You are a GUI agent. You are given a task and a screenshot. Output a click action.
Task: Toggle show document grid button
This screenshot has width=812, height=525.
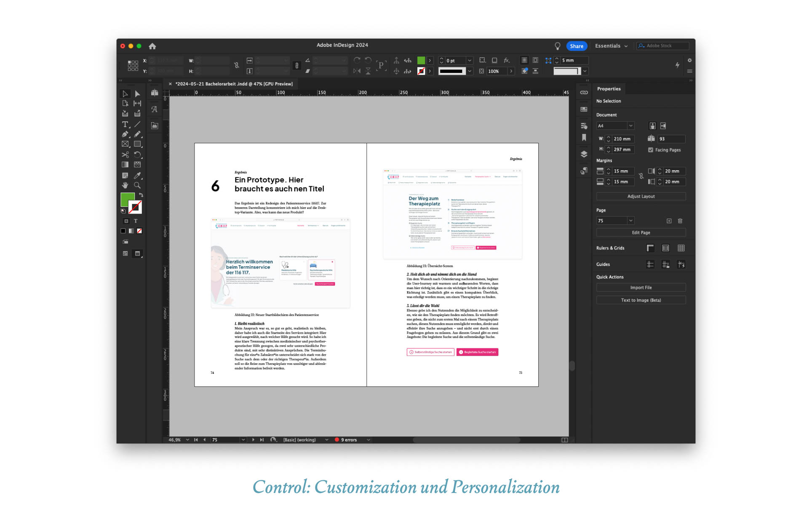pos(681,248)
